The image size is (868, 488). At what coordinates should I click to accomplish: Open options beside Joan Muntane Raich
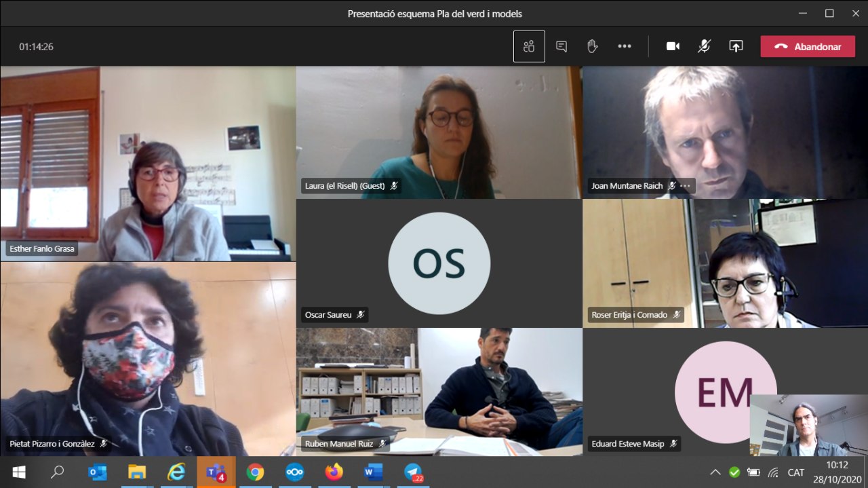686,186
